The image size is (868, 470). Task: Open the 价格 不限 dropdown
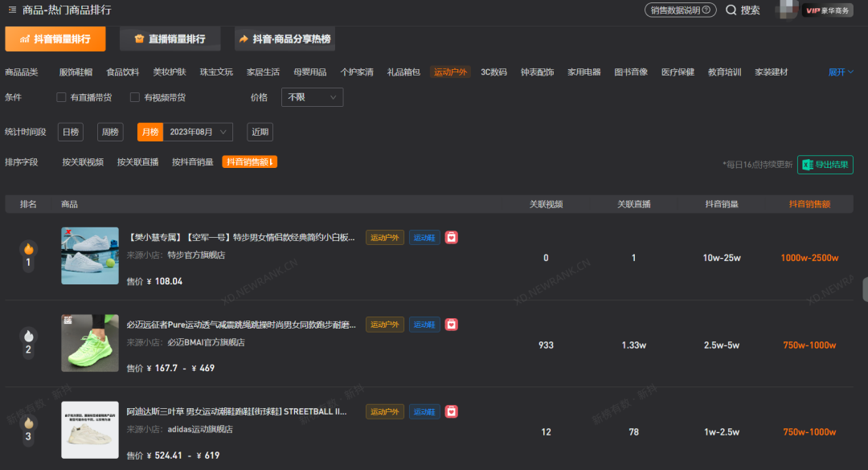tap(312, 97)
